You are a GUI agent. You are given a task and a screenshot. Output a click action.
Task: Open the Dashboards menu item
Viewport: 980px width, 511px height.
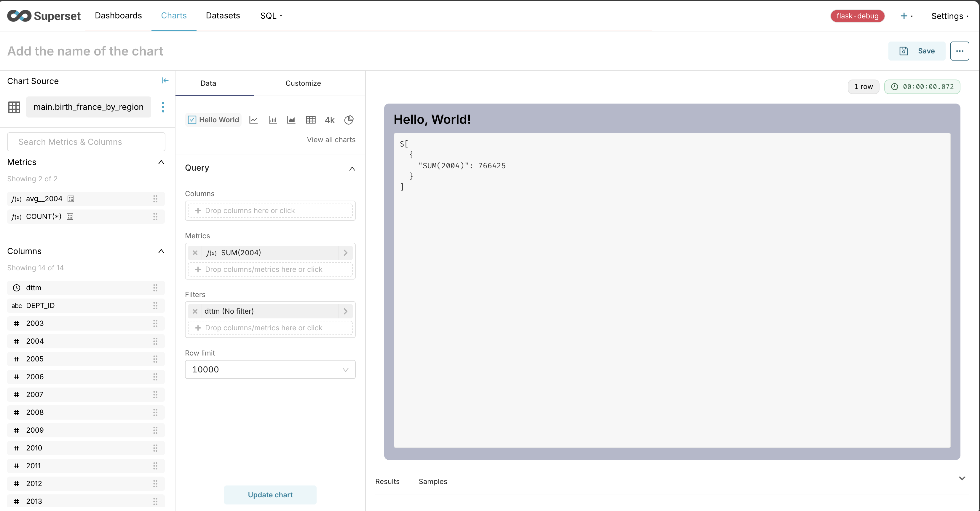point(118,16)
